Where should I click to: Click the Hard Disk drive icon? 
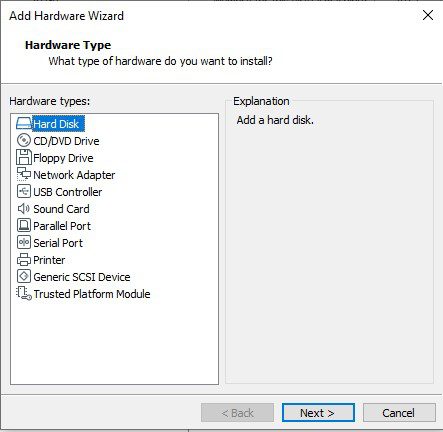[24, 124]
